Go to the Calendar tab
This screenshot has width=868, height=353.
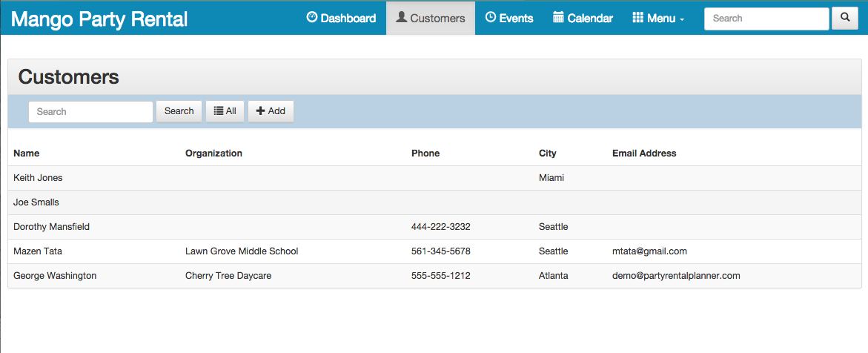point(583,18)
